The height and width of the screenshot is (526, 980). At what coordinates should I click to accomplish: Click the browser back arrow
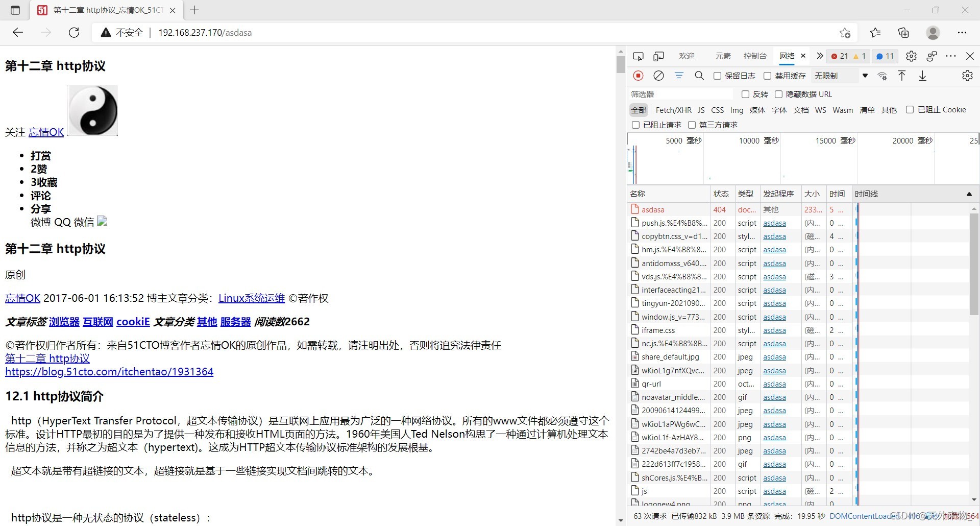(x=18, y=33)
